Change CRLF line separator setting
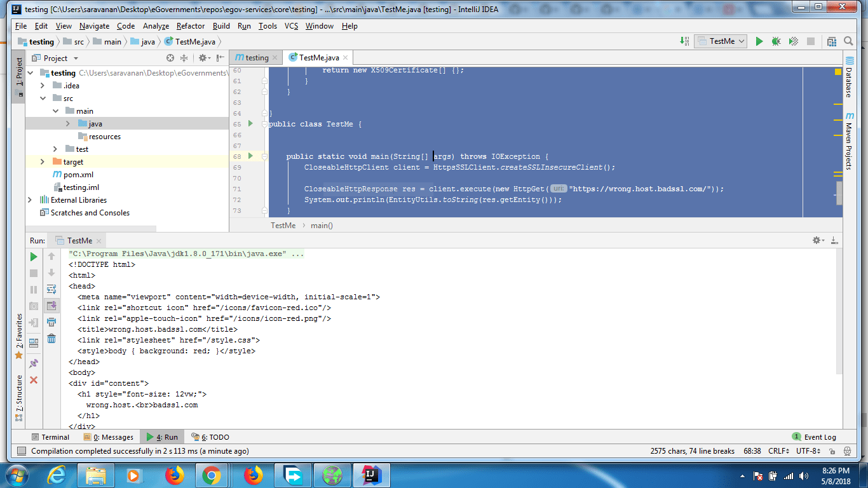The height and width of the screenshot is (488, 868). 778,451
